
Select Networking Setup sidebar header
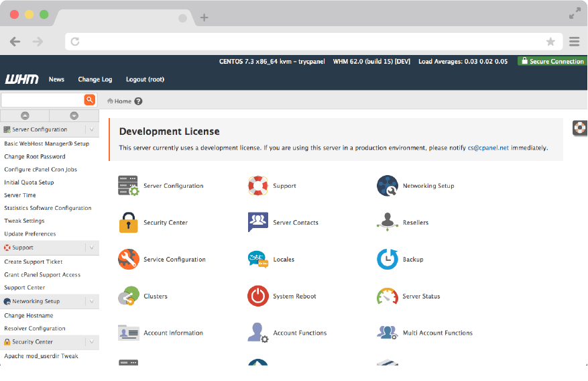click(x=50, y=301)
